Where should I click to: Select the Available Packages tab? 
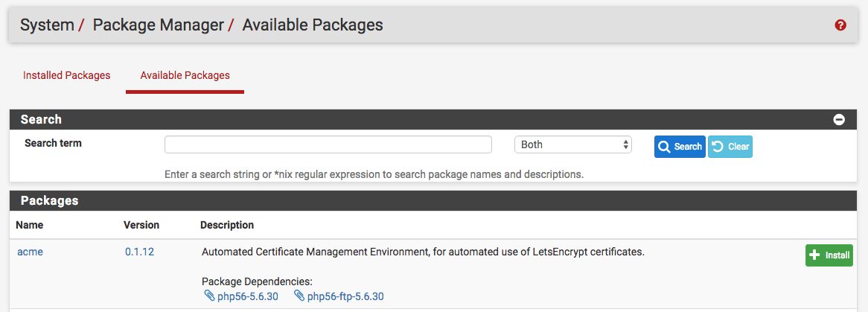pyautogui.click(x=185, y=75)
